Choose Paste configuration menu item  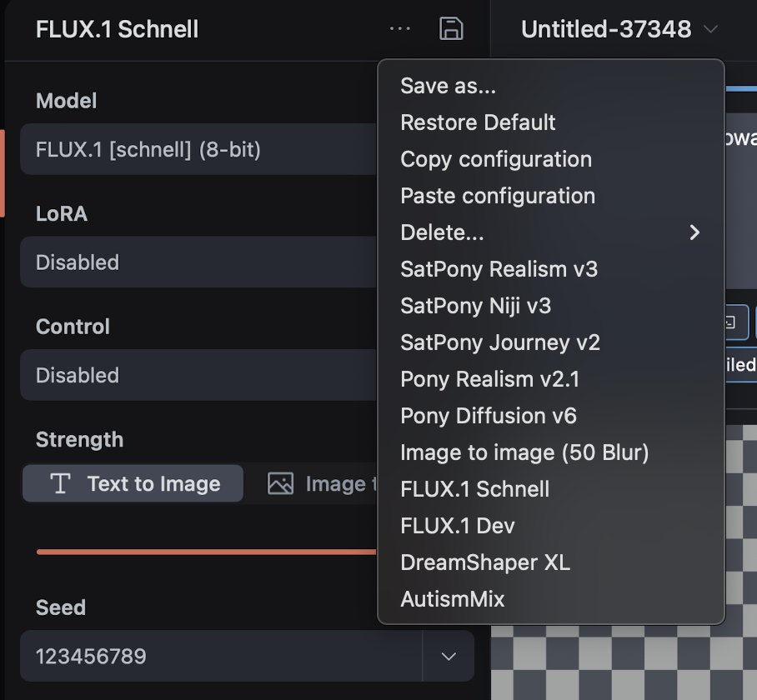tap(498, 196)
